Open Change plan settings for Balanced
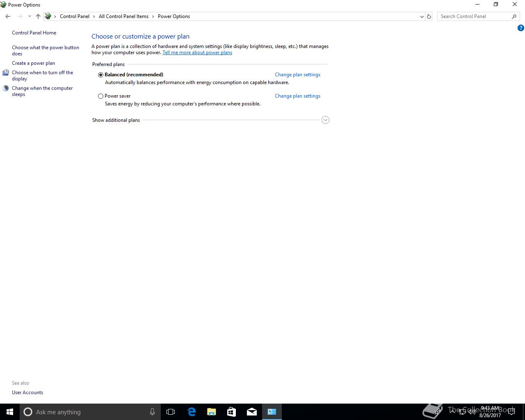Viewport: 525px width, 420px height. [297, 75]
